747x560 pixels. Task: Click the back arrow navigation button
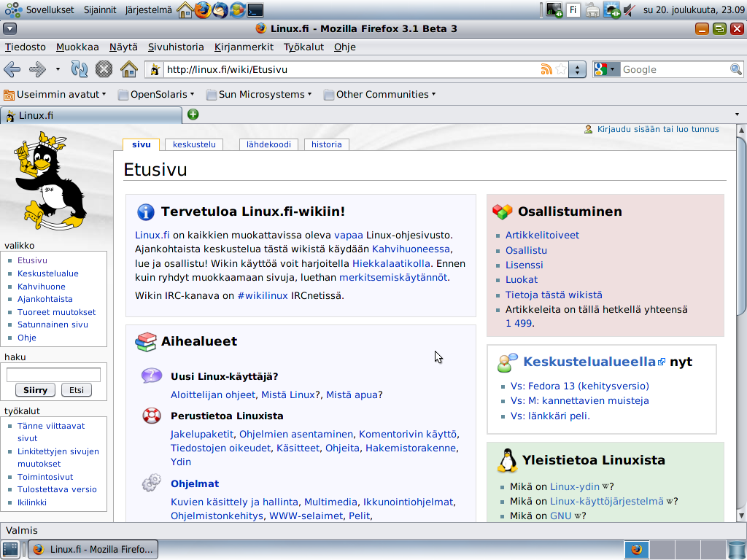12,69
